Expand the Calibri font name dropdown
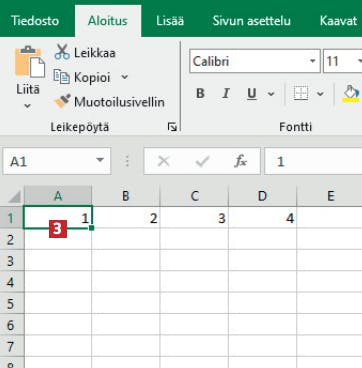Image resolution: width=362 pixels, height=368 pixels. 312,61
